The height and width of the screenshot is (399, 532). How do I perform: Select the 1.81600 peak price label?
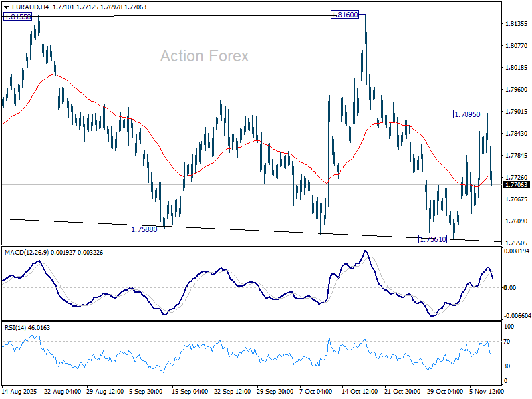(x=345, y=14)
